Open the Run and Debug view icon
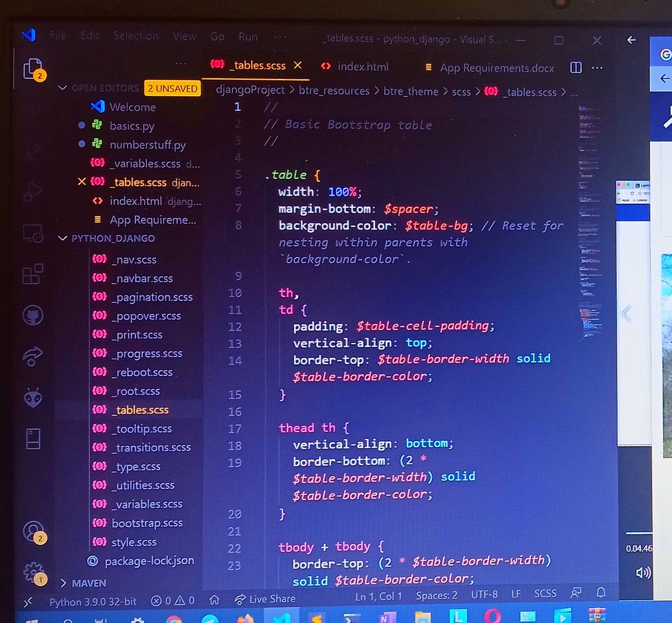The height and width of the screenshot is (623, 672). pyautogui.click(x=32, y=191)
